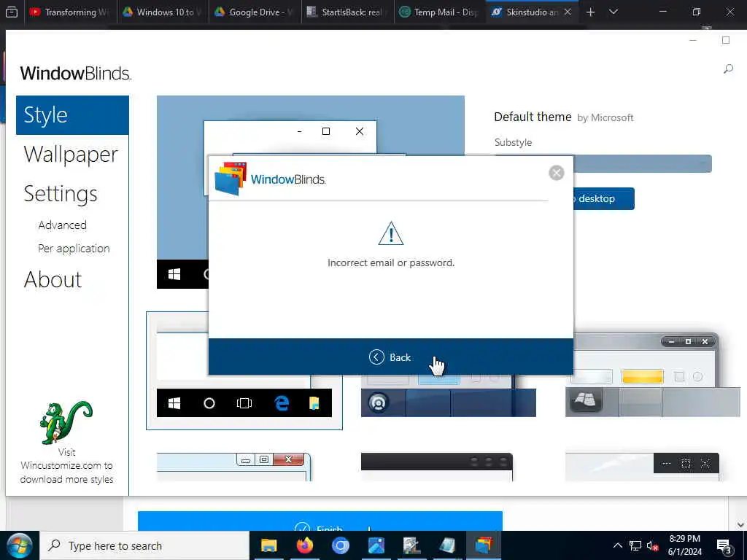Open a new browser tab with plus
This screenshot has width=747, height=560.
point(591,12)
